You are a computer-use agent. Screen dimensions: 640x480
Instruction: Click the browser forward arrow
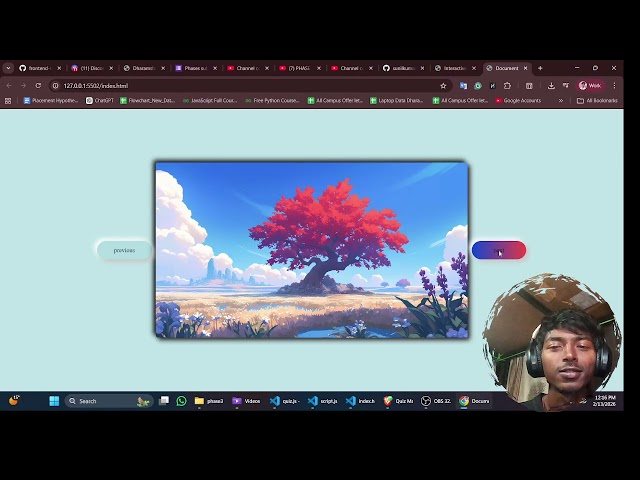[x=23, y=86]
